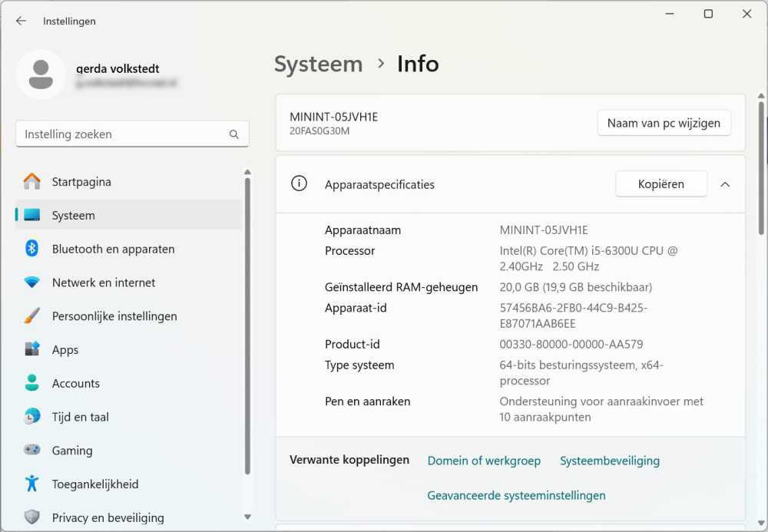
Task: Open the Apps label in sidebar
Action: tap(65, 350)
